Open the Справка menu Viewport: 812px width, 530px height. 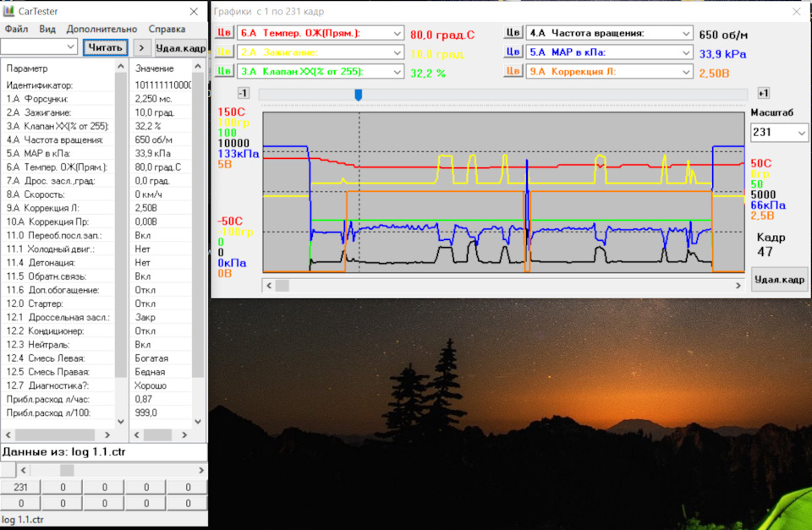pyautogui.click(x=166, y=29)
